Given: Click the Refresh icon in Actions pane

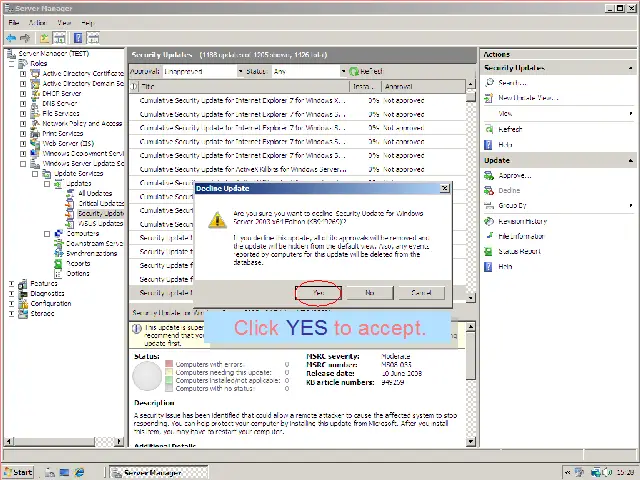Looking at the screenshot, I should pos(489,129).
